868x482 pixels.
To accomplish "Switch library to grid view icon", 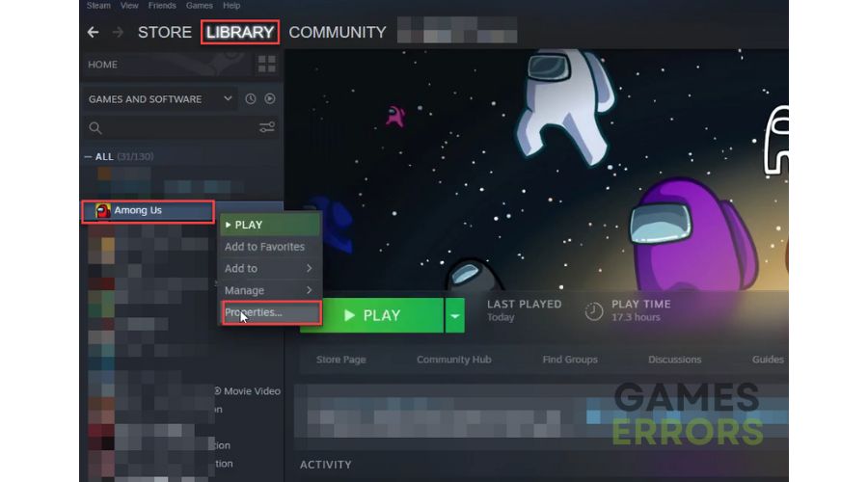I will (x=267, y=65).
